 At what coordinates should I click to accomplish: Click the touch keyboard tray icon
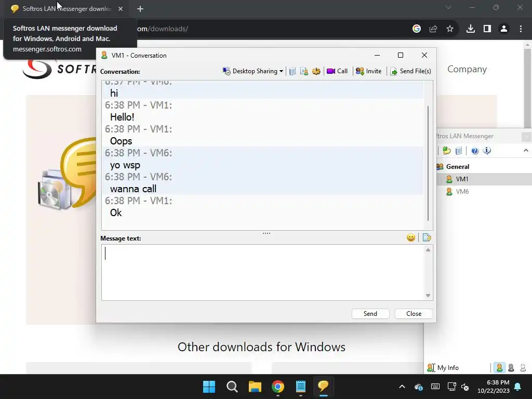[x=435, y=387]
